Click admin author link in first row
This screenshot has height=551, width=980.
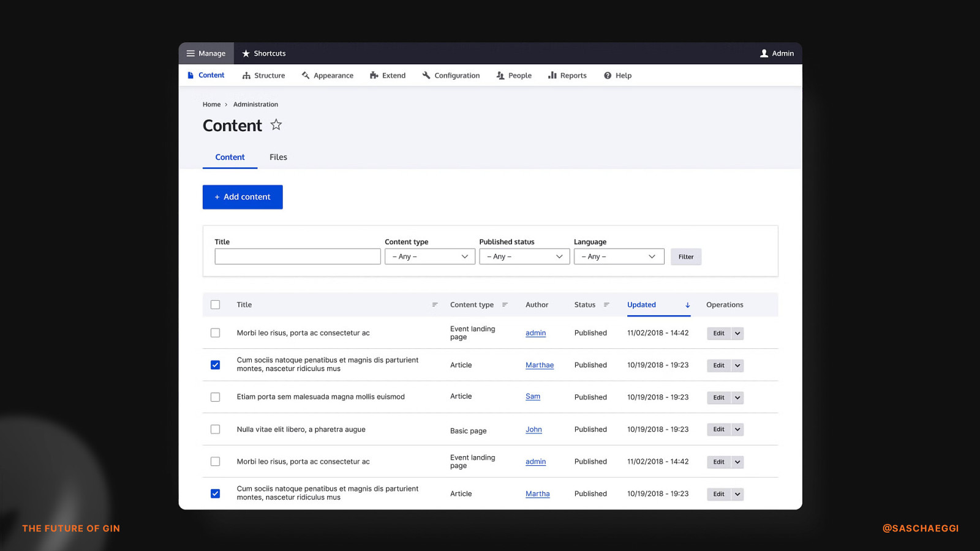535,333
